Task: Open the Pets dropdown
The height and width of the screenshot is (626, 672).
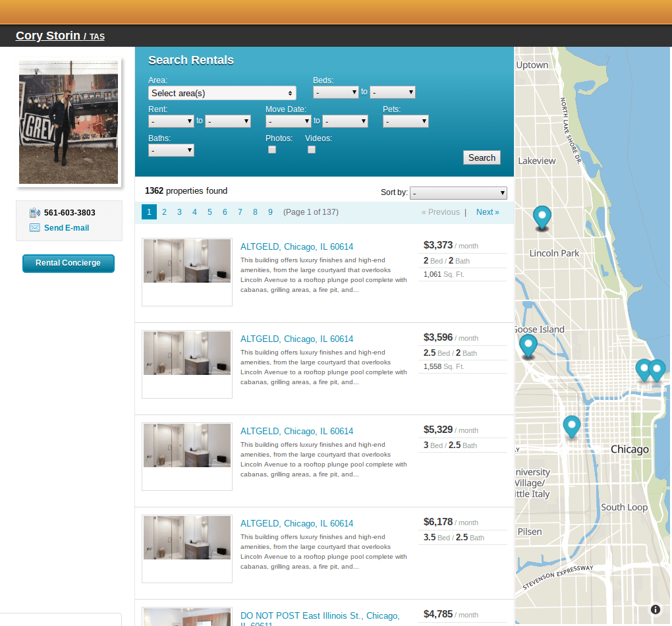Action: pos(405,121)
